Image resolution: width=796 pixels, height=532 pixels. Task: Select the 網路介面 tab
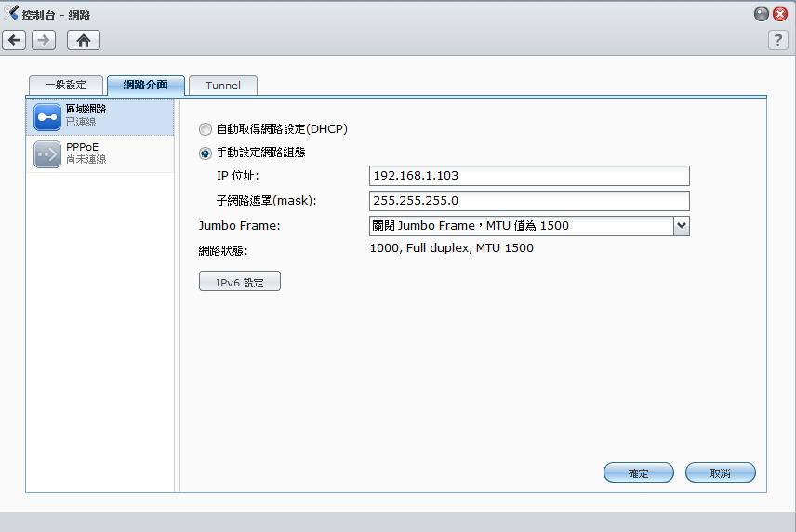point(146,86)
